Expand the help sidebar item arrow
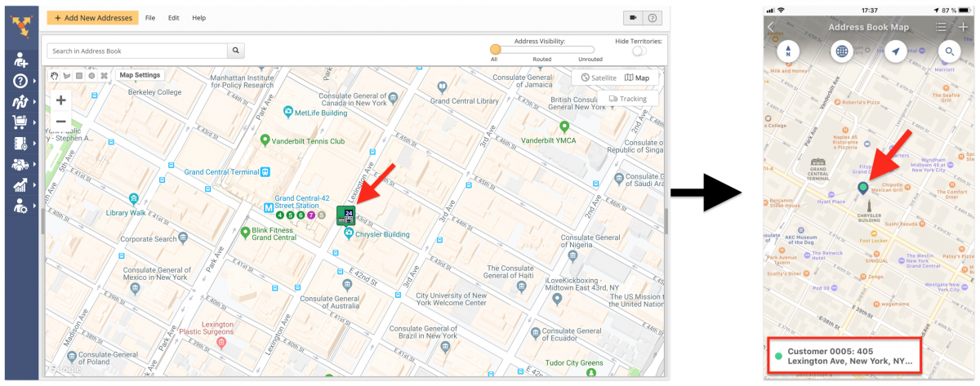This screenshot has width=980, height=386. (x=34, y=81)
